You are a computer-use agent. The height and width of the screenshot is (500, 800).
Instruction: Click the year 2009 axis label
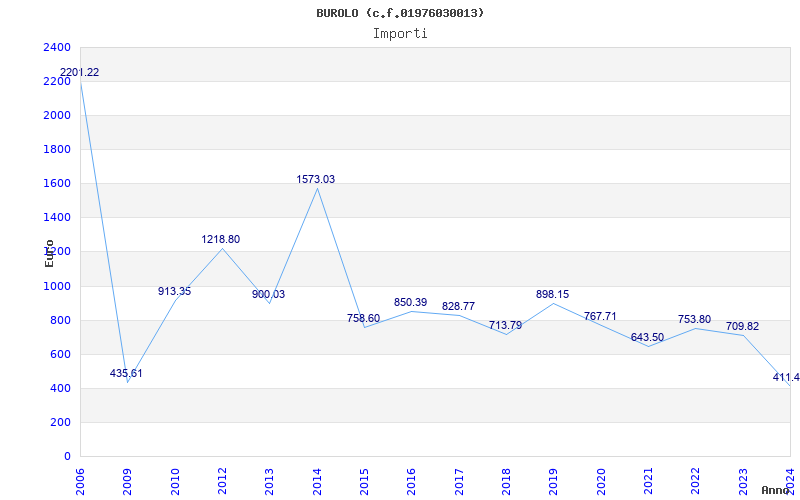click(x=128, y=481)
